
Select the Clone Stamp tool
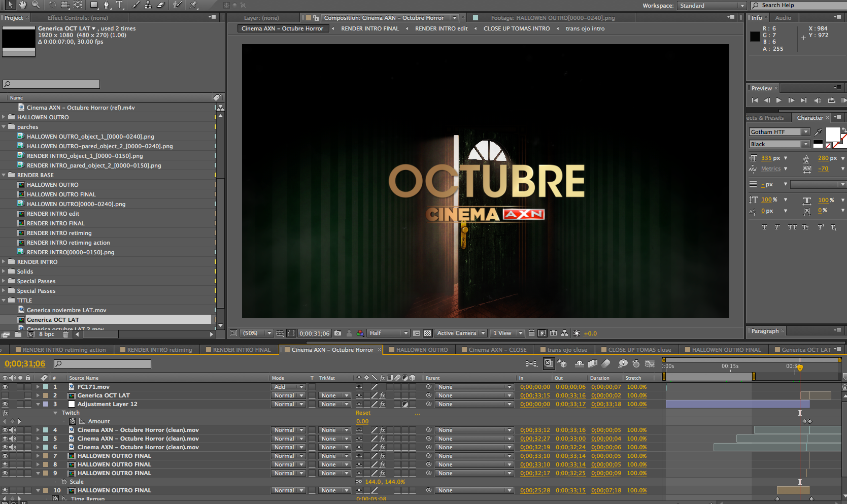pos(148,5)
